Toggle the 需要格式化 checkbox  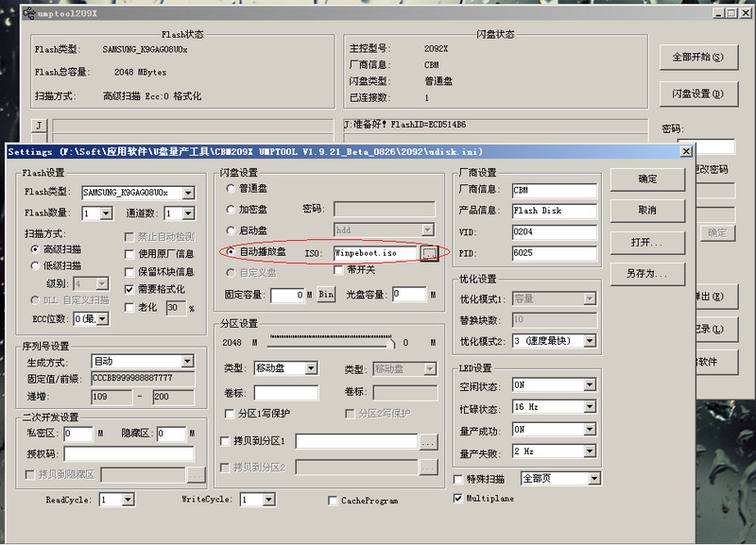pos(130,289)
